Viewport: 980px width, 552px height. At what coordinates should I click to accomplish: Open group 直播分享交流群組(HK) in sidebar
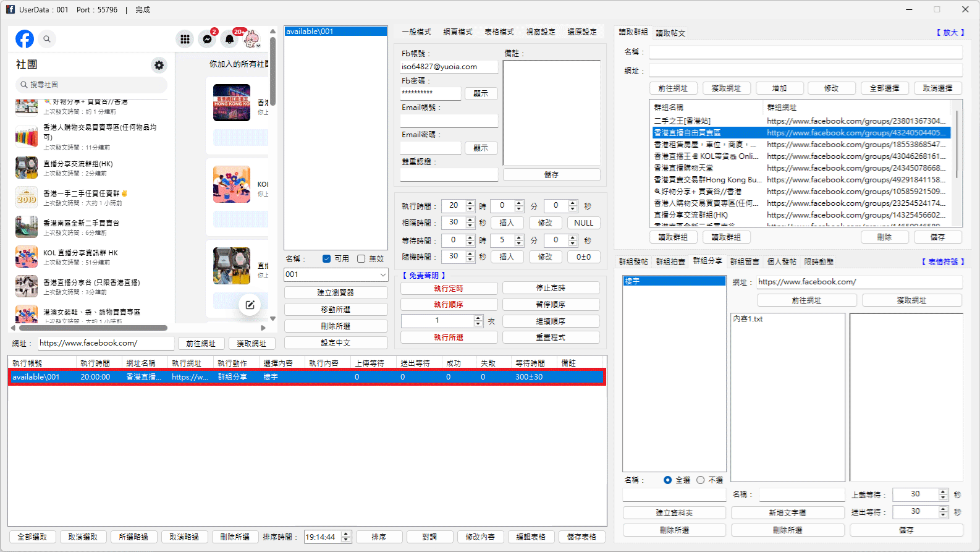click(x=78, y=168)
